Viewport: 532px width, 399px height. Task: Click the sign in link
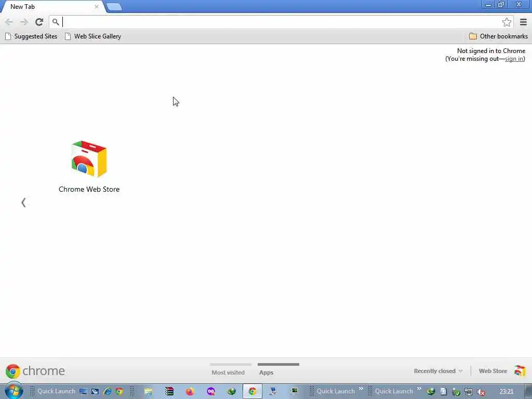(x=514, y=59)
